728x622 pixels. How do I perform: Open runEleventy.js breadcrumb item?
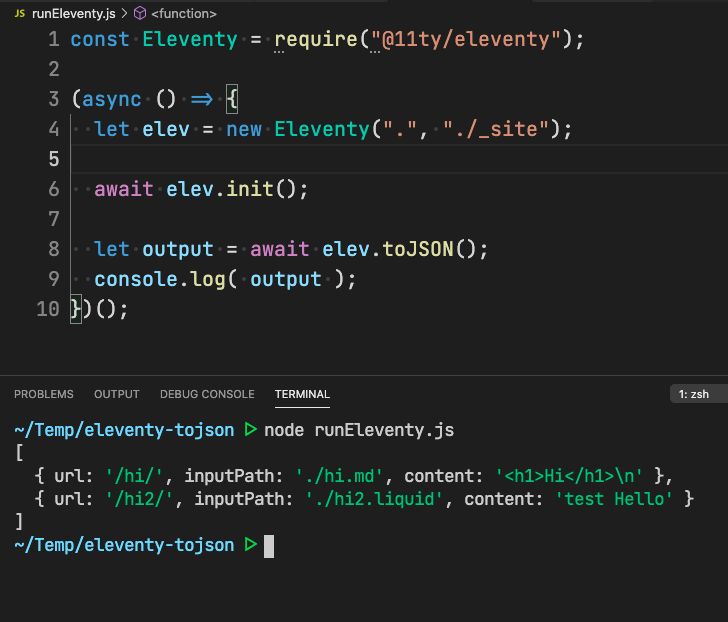[73, 13]
